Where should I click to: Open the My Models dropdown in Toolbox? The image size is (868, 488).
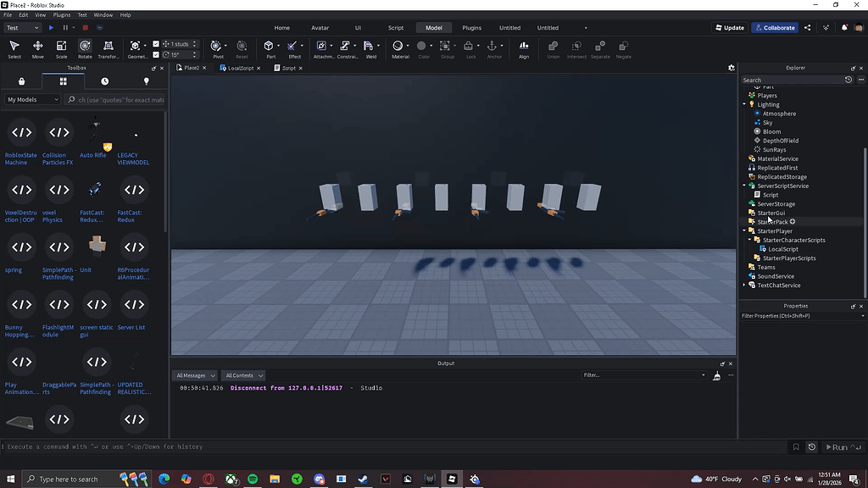[x=32, y=99]
